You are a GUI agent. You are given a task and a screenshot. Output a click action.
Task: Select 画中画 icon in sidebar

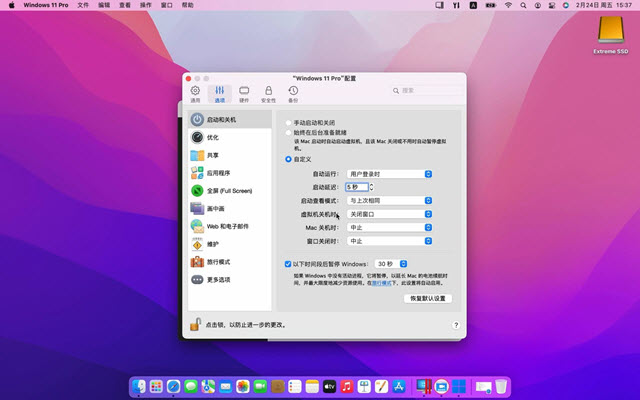197,208
